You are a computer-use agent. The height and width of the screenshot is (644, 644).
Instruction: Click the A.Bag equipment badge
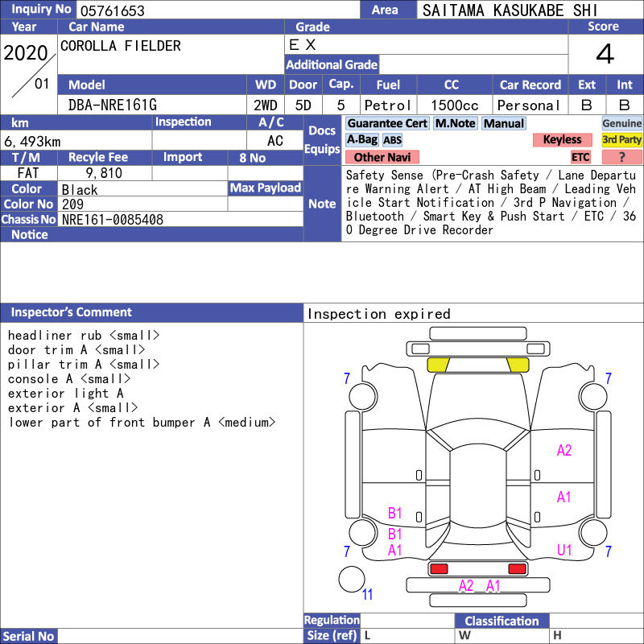pyautogui.click(x=361, y=139)
